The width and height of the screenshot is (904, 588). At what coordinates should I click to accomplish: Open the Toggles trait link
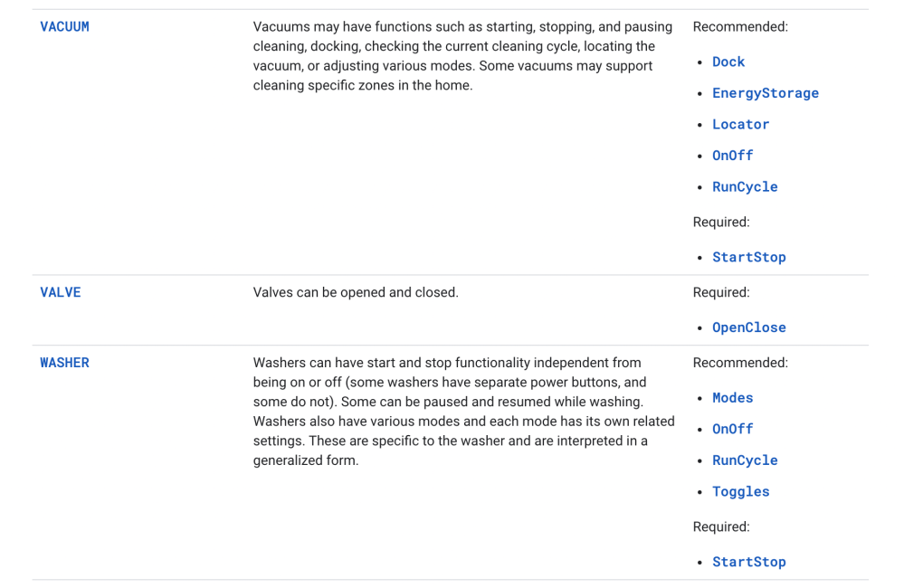click(x=740, y=491)
